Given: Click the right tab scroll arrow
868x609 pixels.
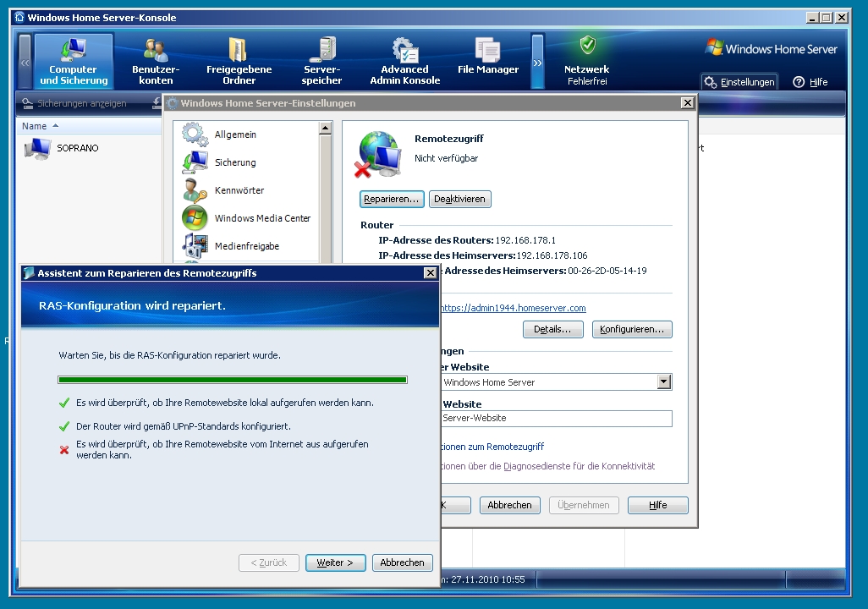Looking at the screenshot, I should [x=537, y=62].
